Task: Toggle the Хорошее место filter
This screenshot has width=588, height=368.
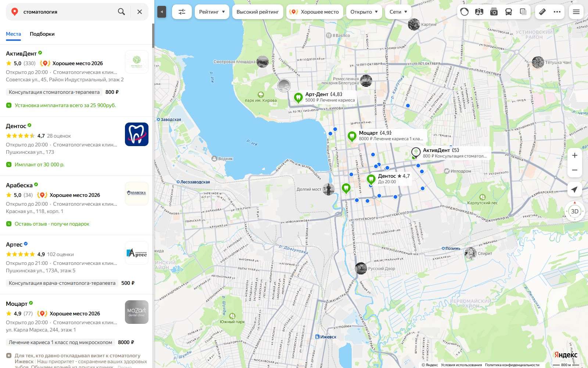Action: pyautogui.click(x=315, y=12)
